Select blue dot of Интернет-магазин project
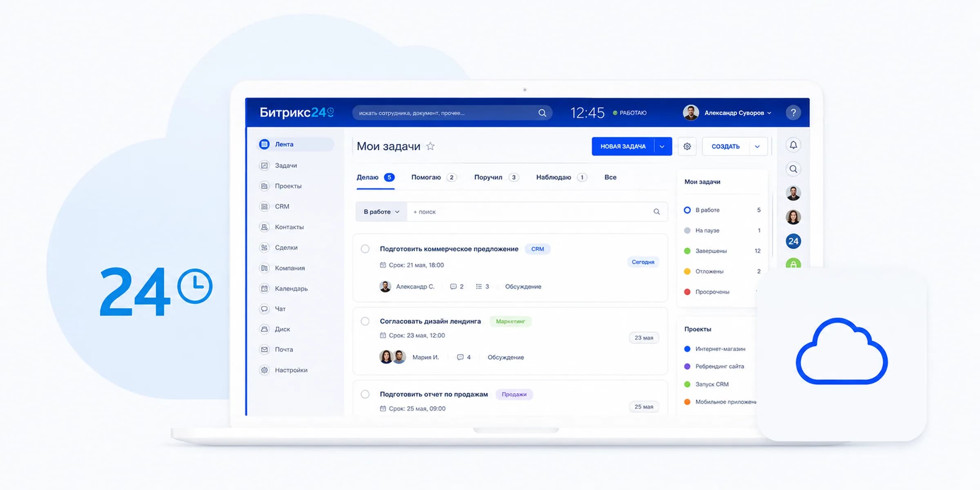The image size is (980, 490). point(687,349)
